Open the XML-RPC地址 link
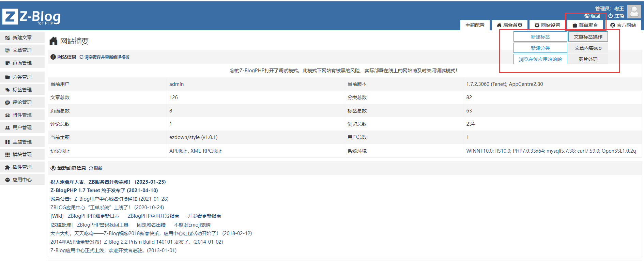 pyautogui.click(x=206, y=151)
